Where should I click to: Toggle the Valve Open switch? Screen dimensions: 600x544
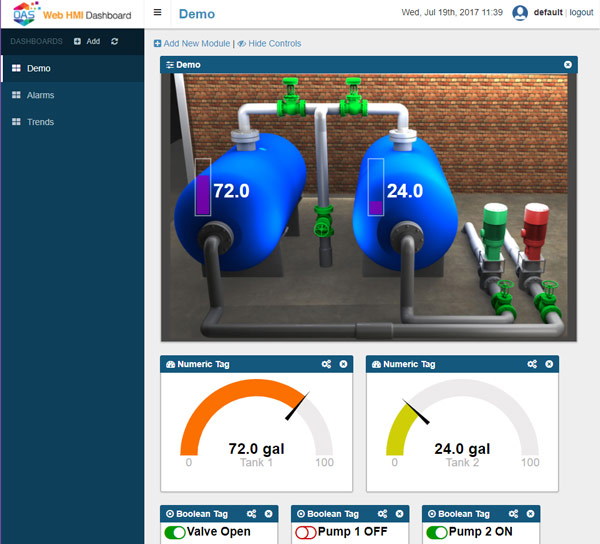pos(175,533)
